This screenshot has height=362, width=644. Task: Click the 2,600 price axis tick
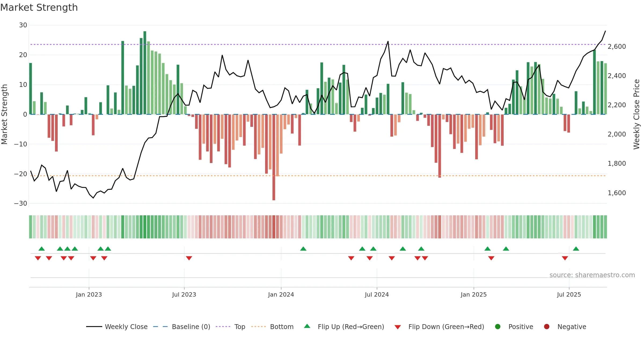pyautogui.click(x=617, y=47)
